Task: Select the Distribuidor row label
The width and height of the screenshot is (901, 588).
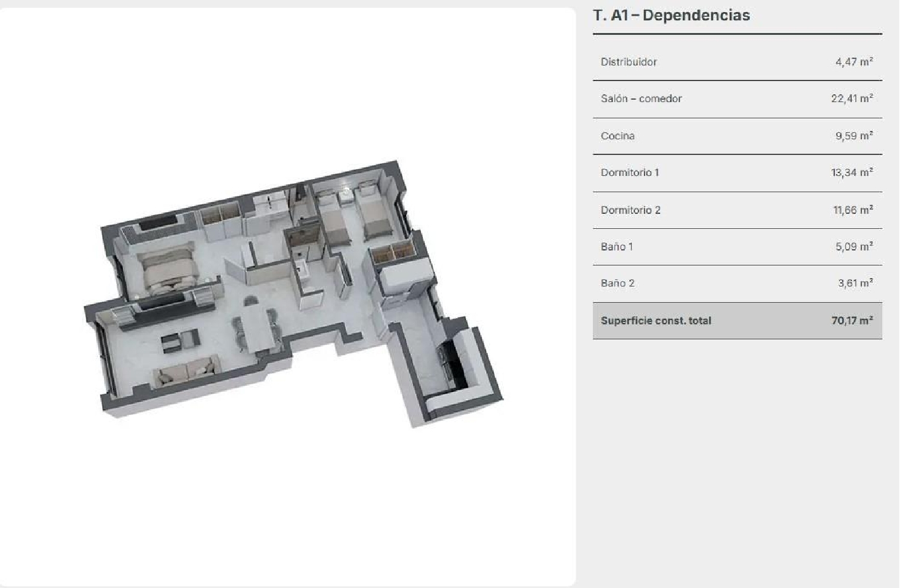Action: click(628, 62)
